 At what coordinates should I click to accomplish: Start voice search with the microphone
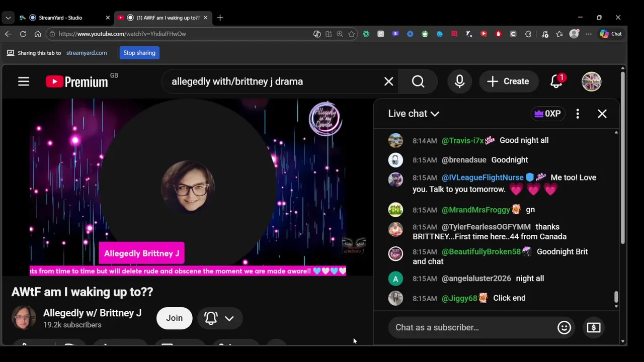[459, 81]
